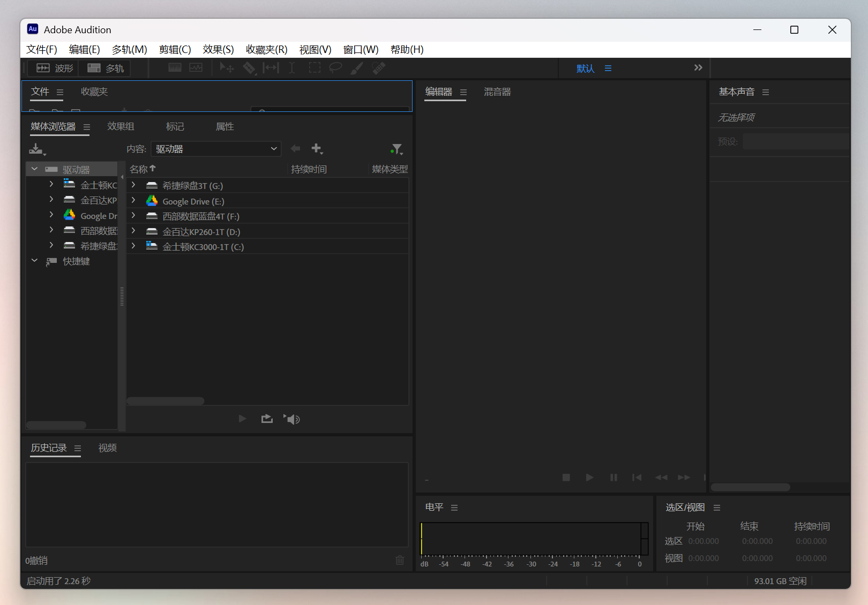Viewport: 868px width, 605px height.
Task: Expand the workspace overflow chevrons
Action: pyautogui.click(x=698, y=67)
